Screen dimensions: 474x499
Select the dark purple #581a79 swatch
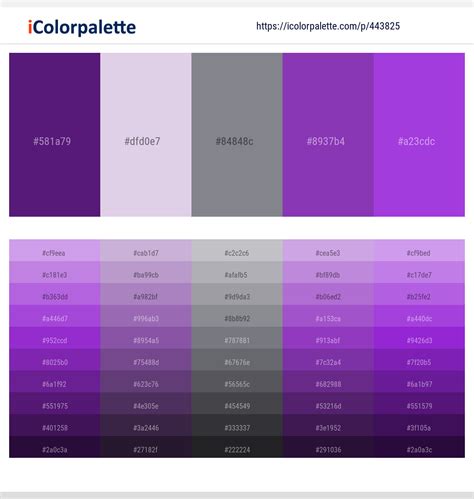click(x=55, y=135)
